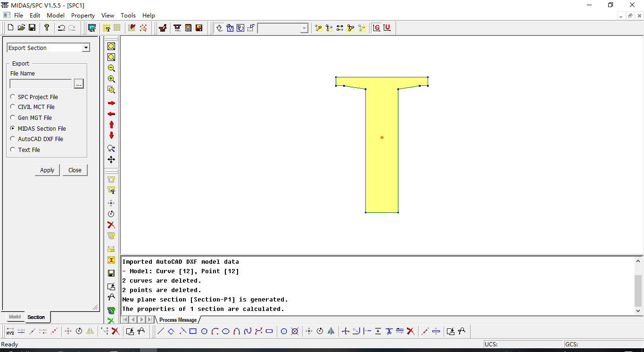Select the Text File radio button
644x352 pixels.
[13, 150]
